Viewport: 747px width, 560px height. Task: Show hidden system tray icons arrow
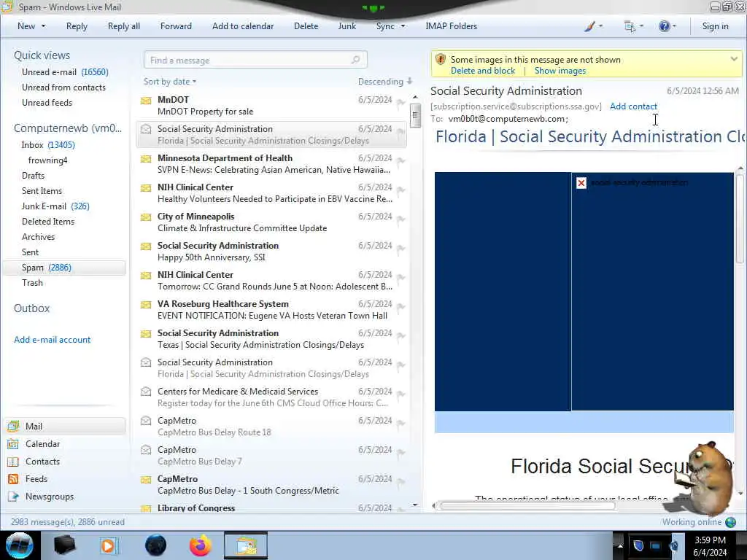(x=620, y=546)
